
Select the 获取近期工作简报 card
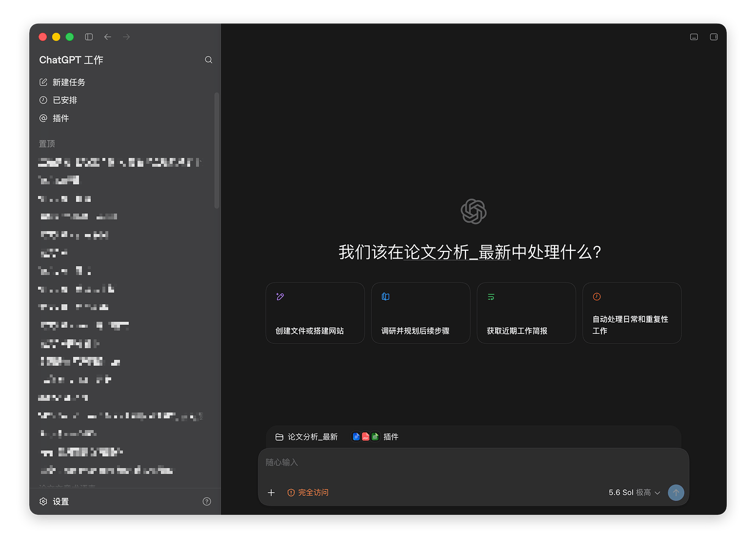pos(527,313)
